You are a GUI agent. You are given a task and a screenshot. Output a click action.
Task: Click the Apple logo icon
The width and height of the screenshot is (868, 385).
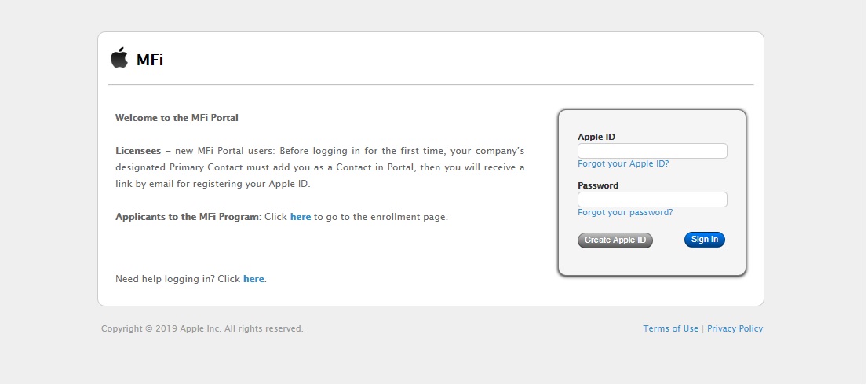[x=119, y=58]
